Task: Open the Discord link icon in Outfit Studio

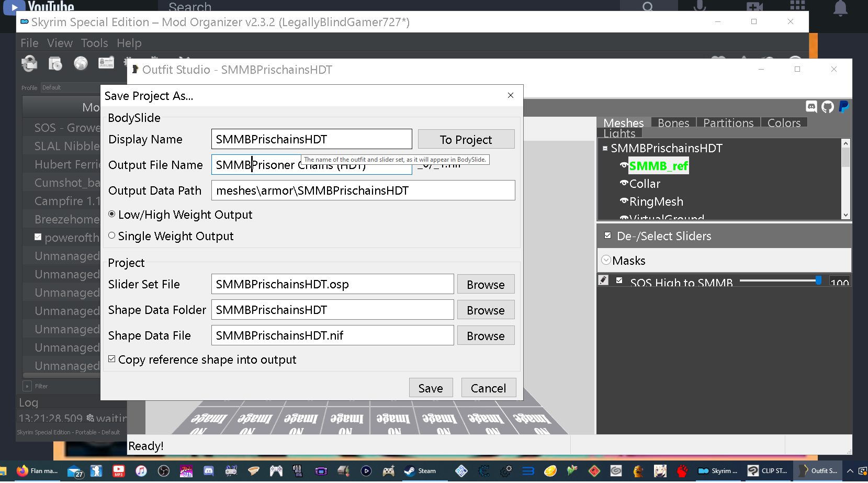Action: tap(811, 107)
